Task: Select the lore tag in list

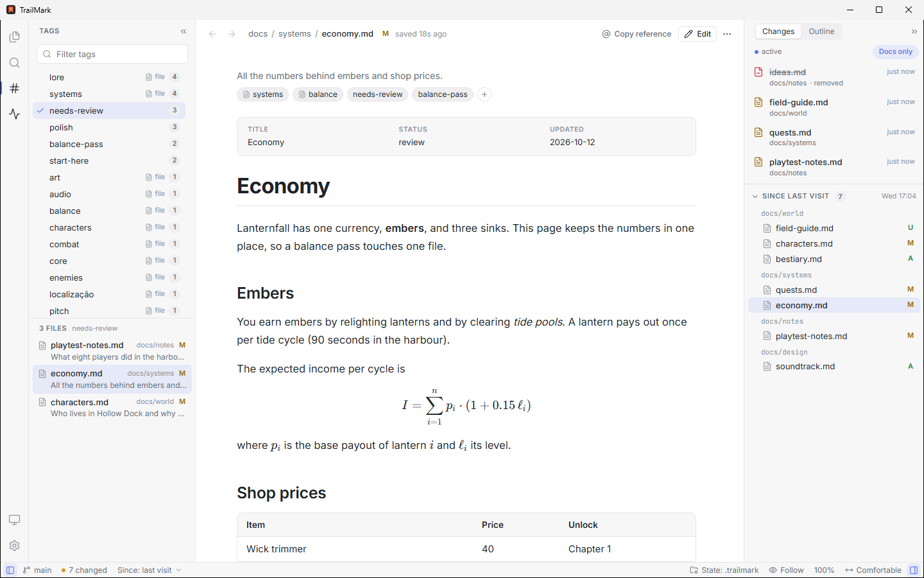Action: tap(109, 77)
